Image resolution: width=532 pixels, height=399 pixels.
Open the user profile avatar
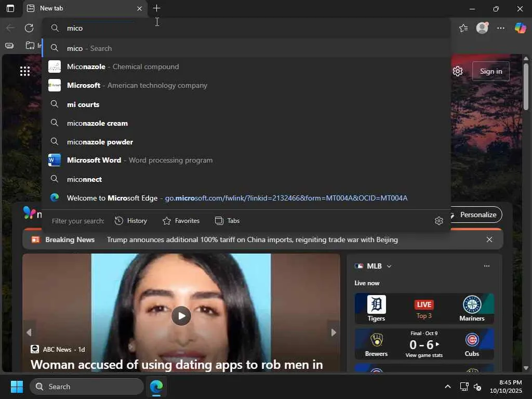pyautogui.click(x=482, y=28)
